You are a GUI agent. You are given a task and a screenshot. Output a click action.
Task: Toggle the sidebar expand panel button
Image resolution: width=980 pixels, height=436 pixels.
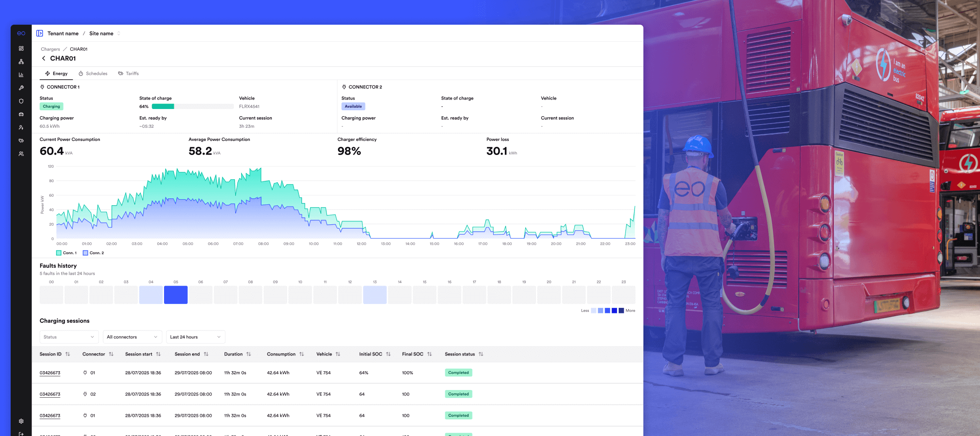pos(40,33)
